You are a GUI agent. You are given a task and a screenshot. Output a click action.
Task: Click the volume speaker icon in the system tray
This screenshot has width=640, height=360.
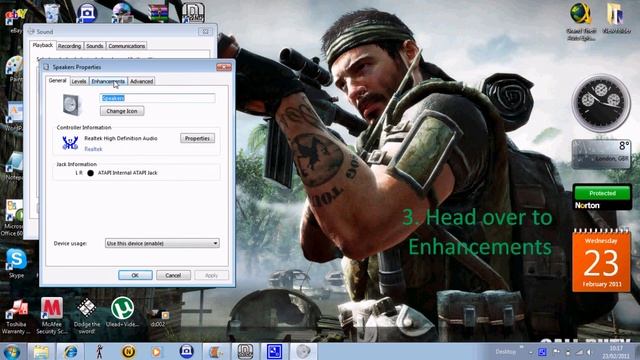coord(589,352)
